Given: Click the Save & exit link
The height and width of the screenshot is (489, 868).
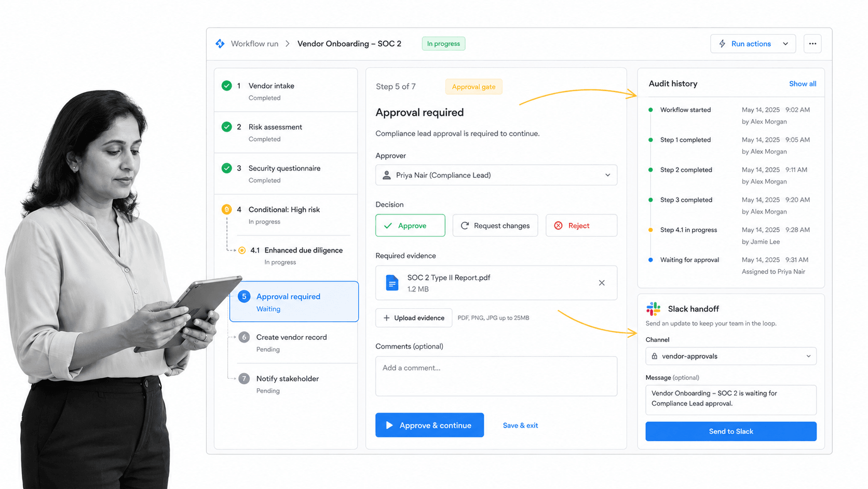Looking at the screenshot, I should (520, 425).
